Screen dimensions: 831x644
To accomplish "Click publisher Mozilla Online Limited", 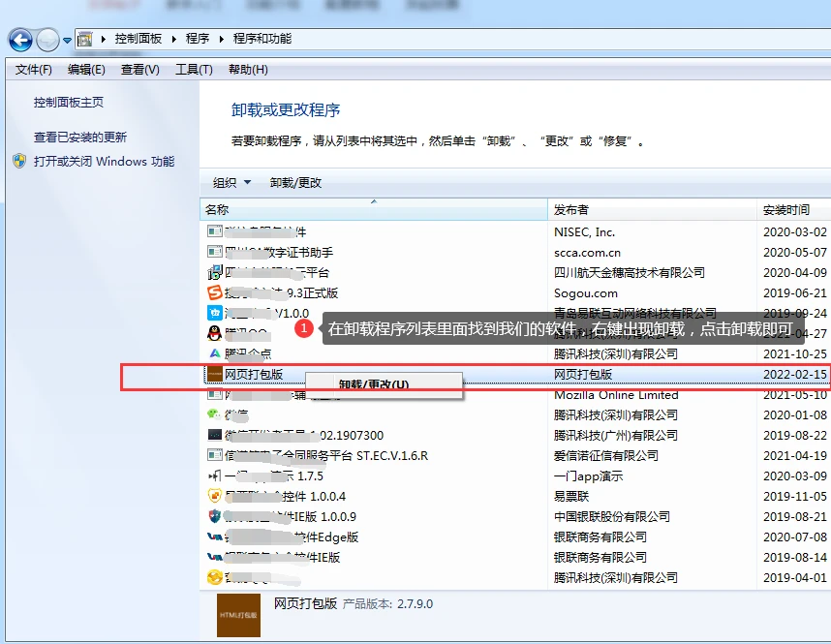I will pyautogui.click(x=616, y=395).
